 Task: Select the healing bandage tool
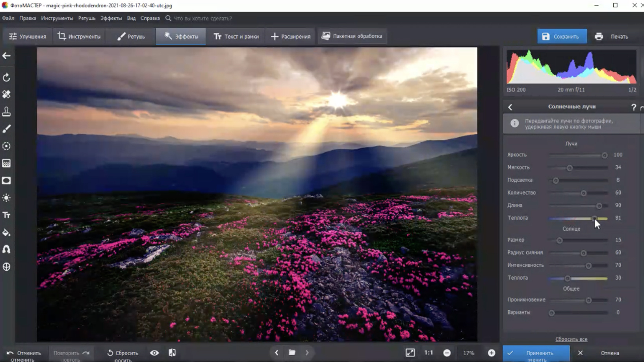click(7, 94)
